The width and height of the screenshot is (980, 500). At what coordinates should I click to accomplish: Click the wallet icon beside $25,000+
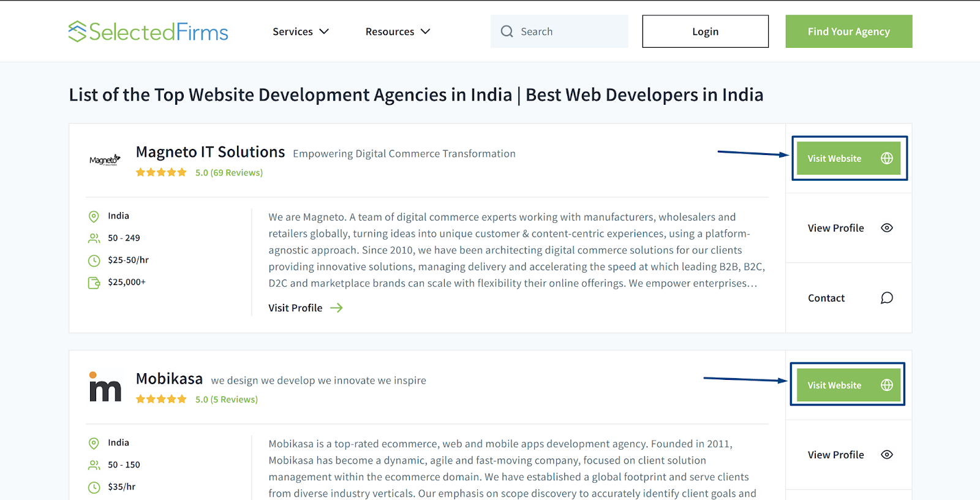tap(94, 282)
